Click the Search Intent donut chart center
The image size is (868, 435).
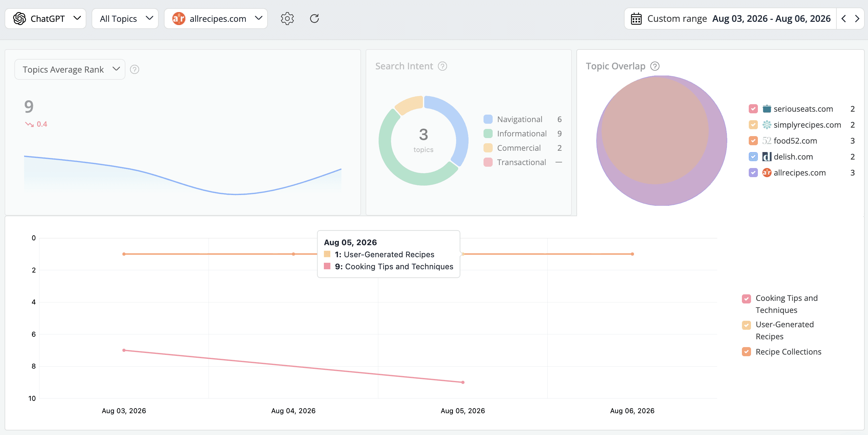tap(424, 140)
